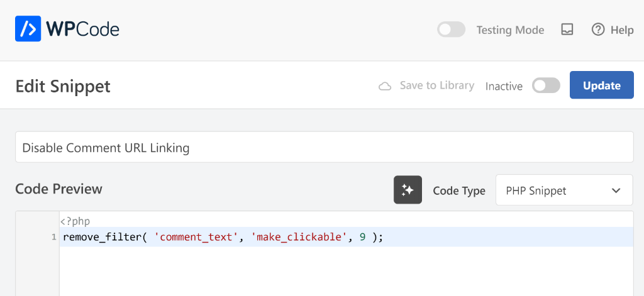Screen dimensions: 644x296
Task: Click the remove_filter code line in editor
Action: pyautogui.click(x=347, y=237)
